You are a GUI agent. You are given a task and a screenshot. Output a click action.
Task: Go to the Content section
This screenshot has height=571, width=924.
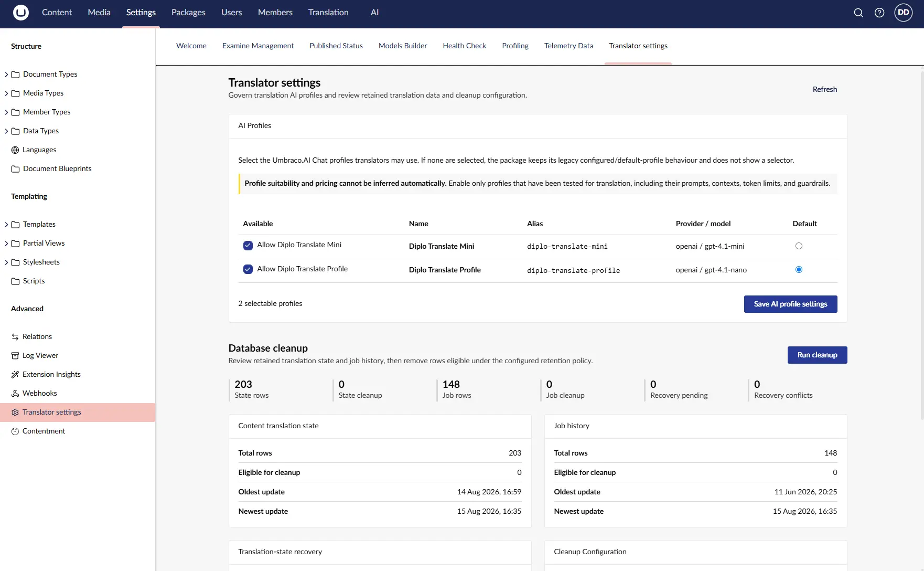(x=57, y=12)
